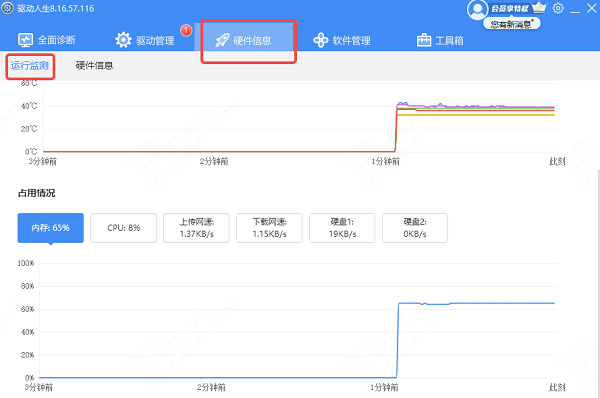Click the 全面诊断 monitor icon
Viewport: 600px width, 398px height.
(x=26, y=40)
